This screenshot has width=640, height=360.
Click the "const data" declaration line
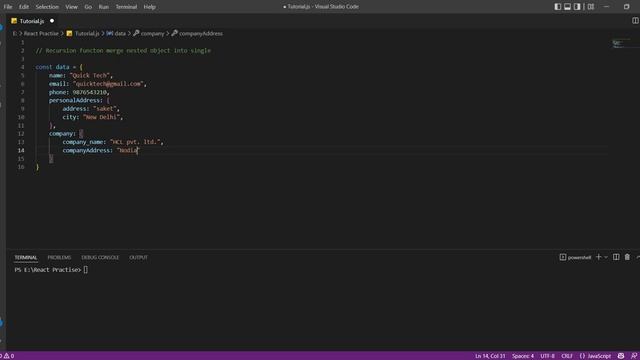pyautogui.click(x=59, y=67)
